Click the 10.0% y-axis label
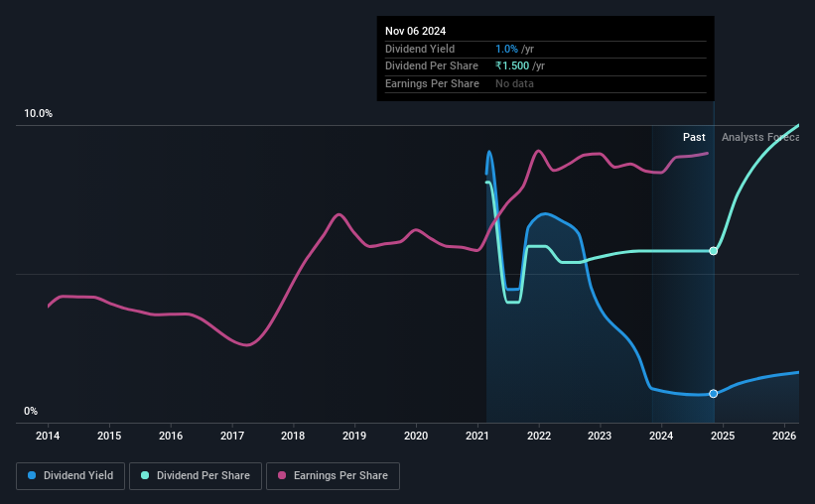 coord(38,114)
